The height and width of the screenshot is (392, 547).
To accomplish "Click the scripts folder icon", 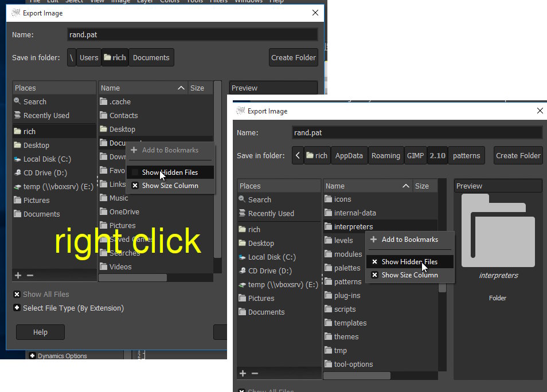I will point(328,309).
